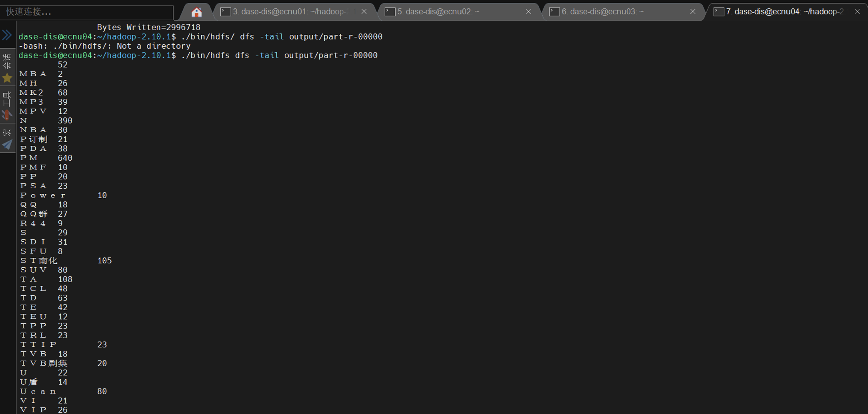Viewport: 868px width, 414px height.
Task: Click terminal icon on ecnu03 tab
Action: click(x=554, y=12)
